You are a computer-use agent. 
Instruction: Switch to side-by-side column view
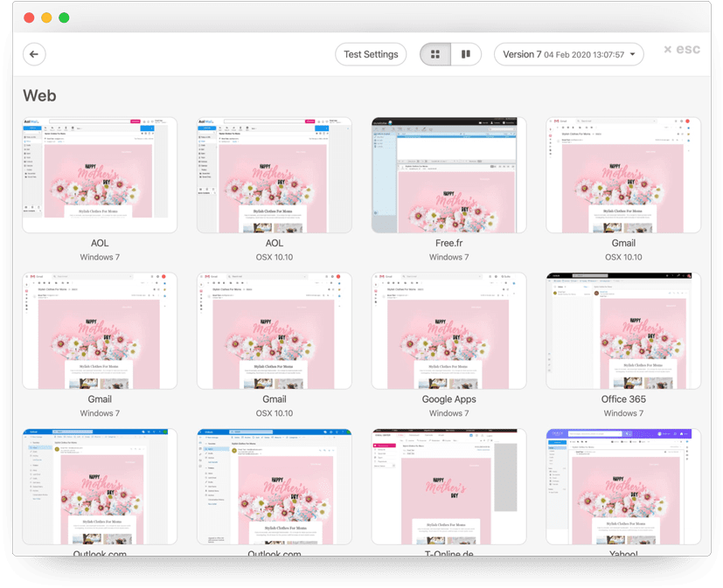click(465, 54)
